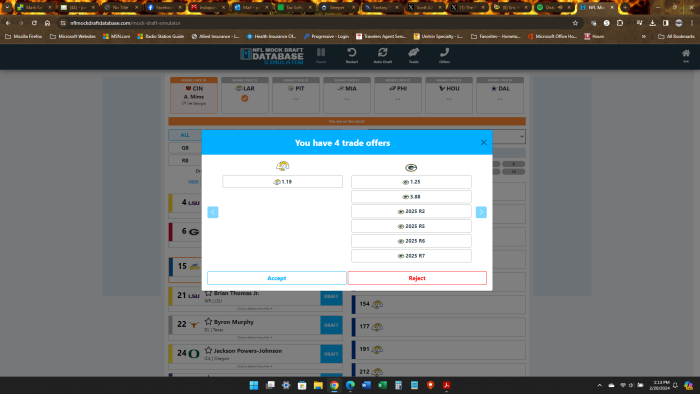Expand details under Jackson Powers-Johnson
The width and height of the screenshot is (700, 394).
point(254,366)
